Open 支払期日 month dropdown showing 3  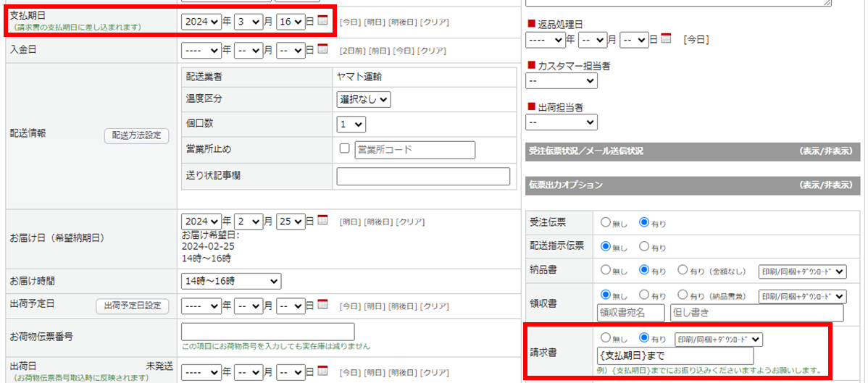tap(248, 22)
